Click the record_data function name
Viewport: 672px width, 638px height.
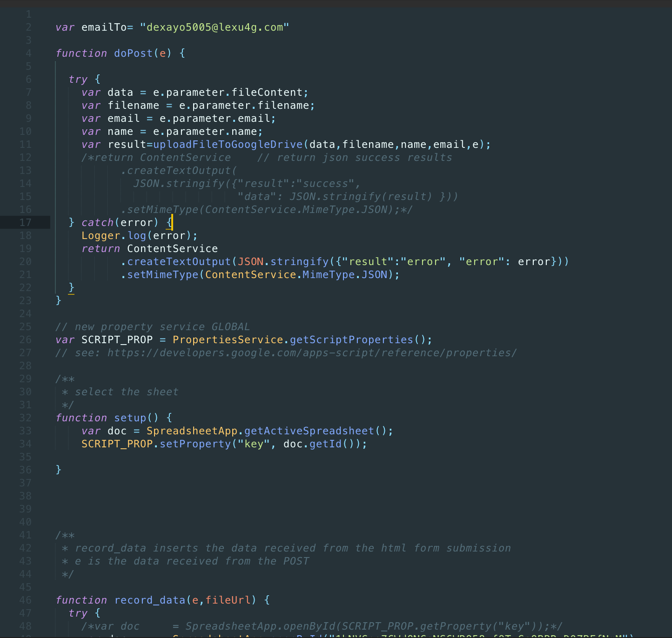point(149,600)
